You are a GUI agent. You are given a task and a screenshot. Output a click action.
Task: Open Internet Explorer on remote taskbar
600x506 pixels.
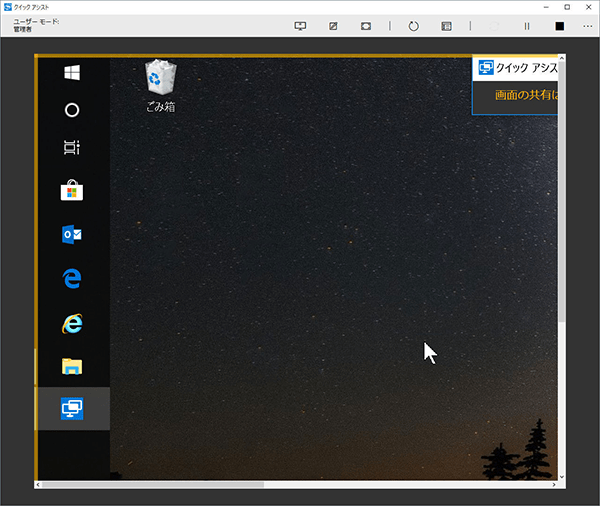point(72,323)
